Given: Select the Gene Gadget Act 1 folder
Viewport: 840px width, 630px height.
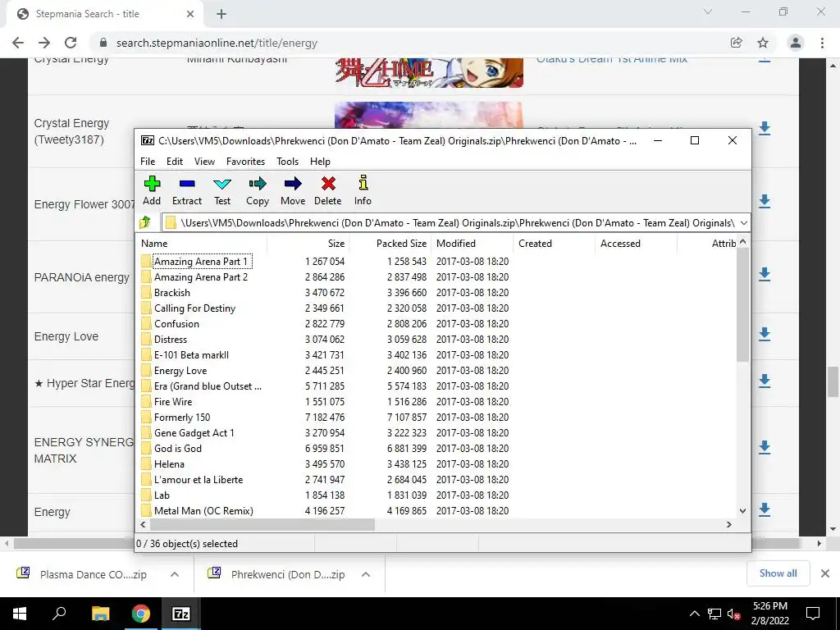Looking at the screenshot, I should coord(194,433).
